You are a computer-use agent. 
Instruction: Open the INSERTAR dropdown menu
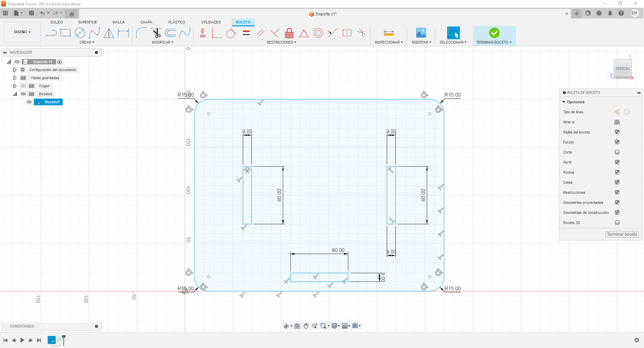pos(422,42)
